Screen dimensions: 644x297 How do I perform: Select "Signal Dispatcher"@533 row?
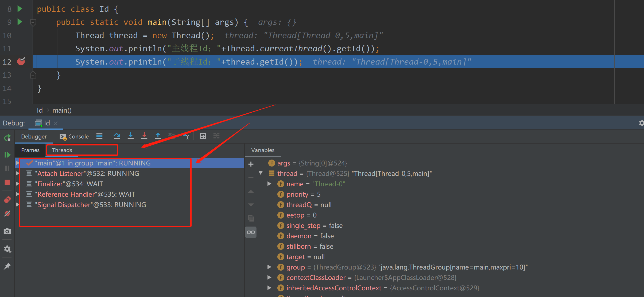click(130, 205)
